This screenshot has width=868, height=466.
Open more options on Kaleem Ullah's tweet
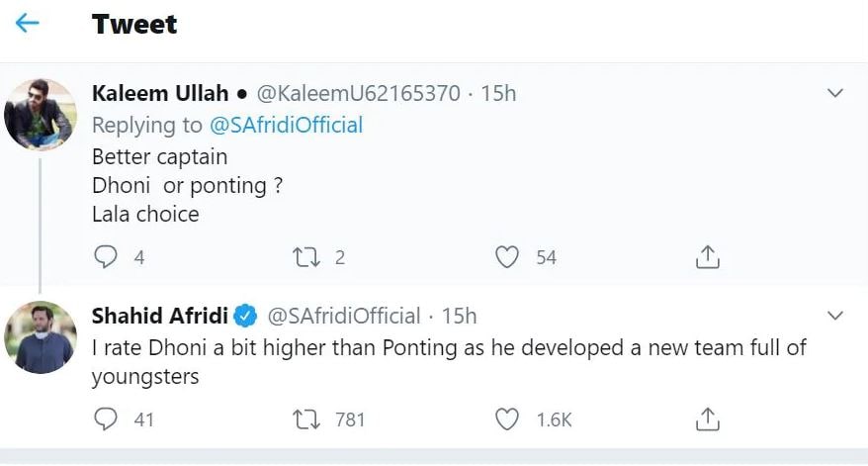tap(835, 93)
